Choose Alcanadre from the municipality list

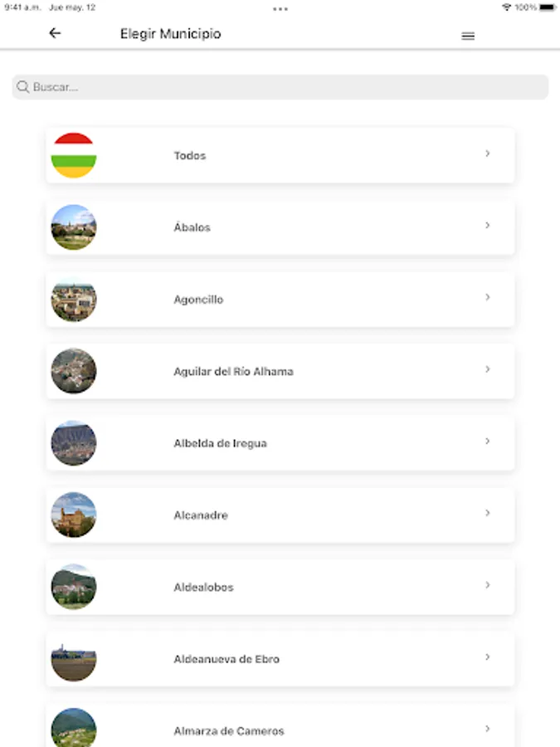tap(280, 515)
